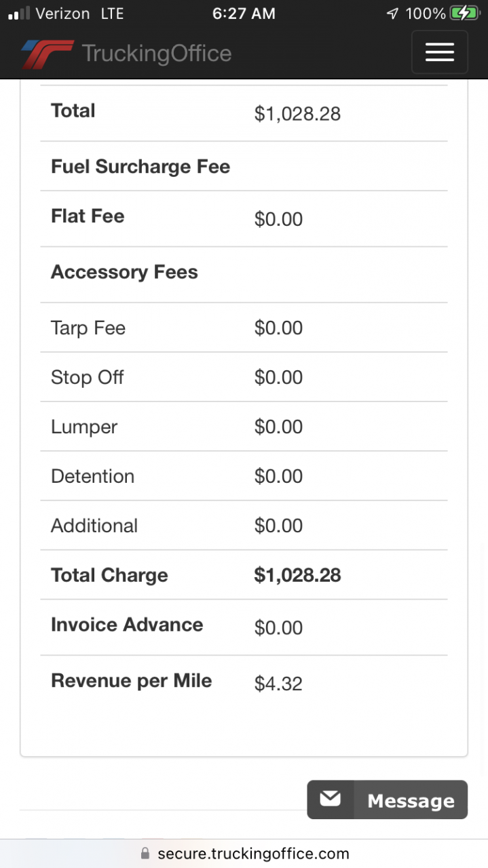
Task: Select the Tarp Fee row
Action: tap(88, 328)
